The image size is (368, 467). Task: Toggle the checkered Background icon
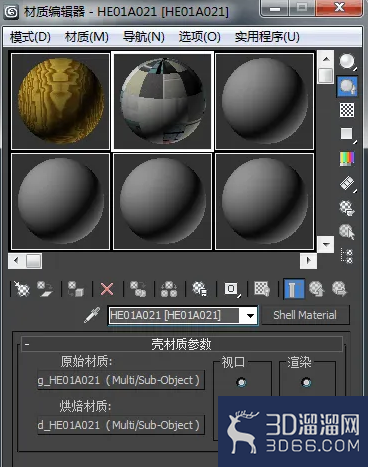pos(347,110)
